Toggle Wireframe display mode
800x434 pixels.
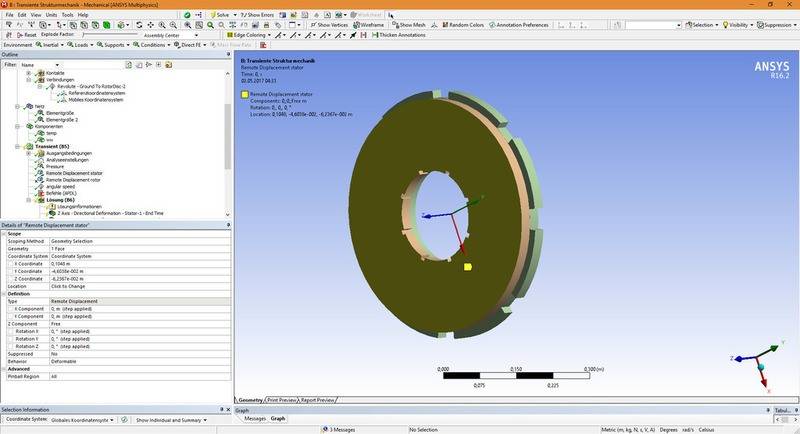368,24
